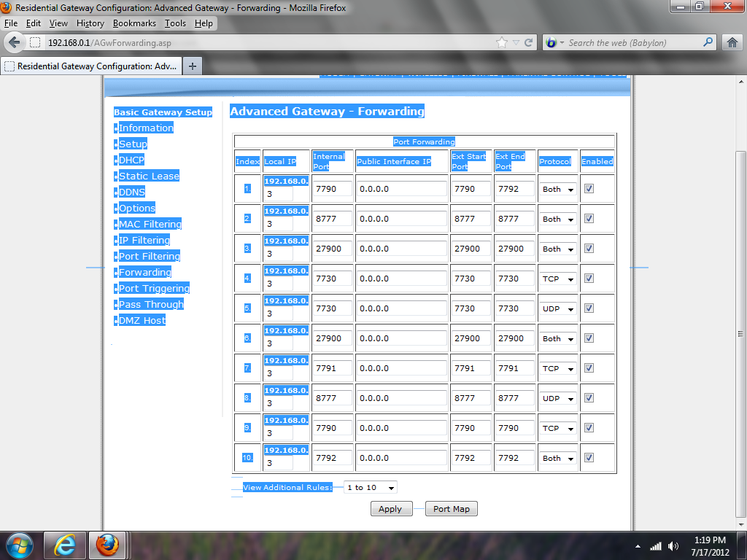Bookmark this page with the star icon
Viewport: 747px width, 560px height.
click(x=502, y=42)
